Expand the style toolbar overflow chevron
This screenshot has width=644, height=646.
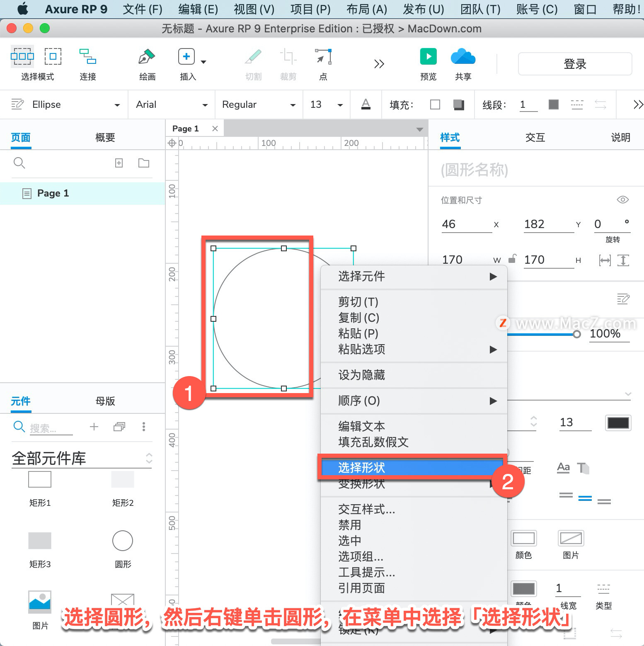tap(638, 104)
